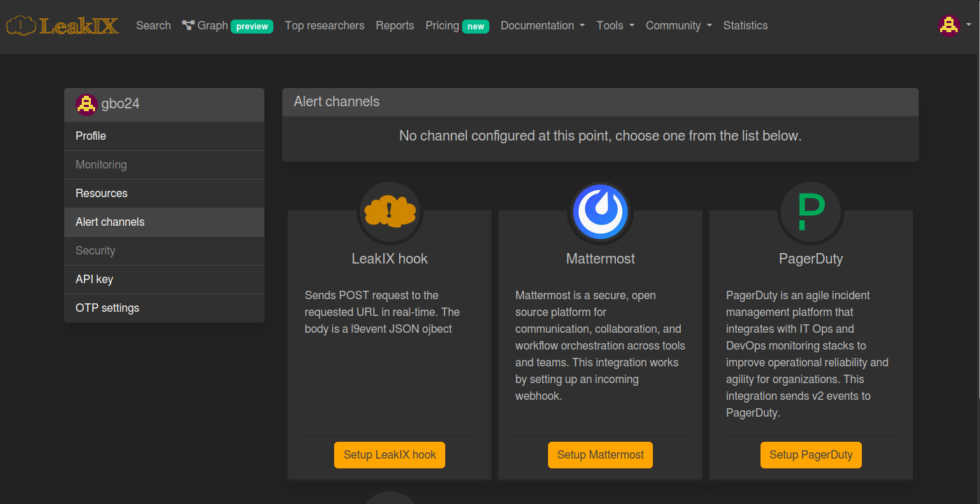Click the gbo24 avatar in sidebar
Screen dimensions: 980x504
86,103
